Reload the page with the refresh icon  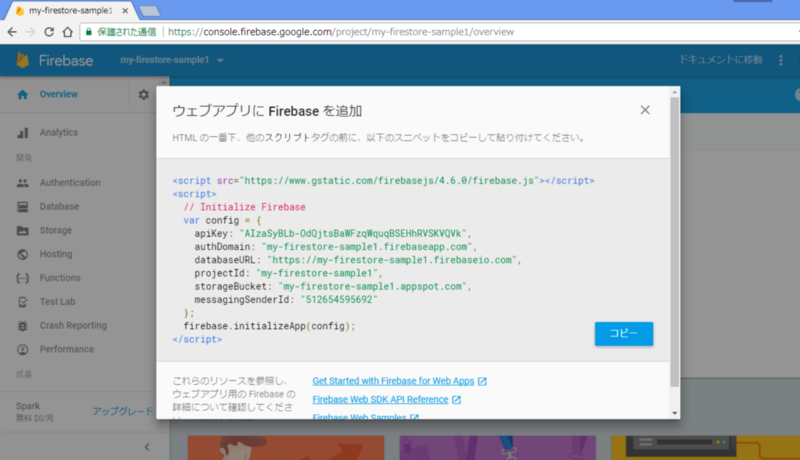tap(49, 32)
